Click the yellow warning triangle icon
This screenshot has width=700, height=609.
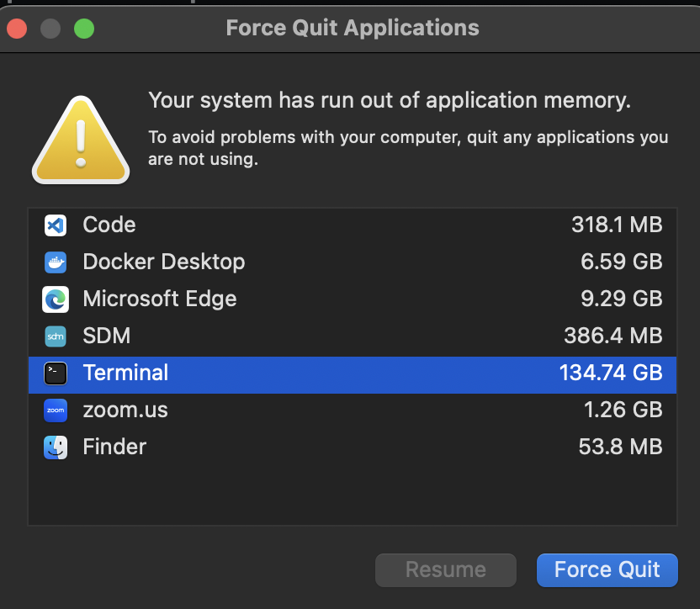pyautogui.click(x=81, y=140)
